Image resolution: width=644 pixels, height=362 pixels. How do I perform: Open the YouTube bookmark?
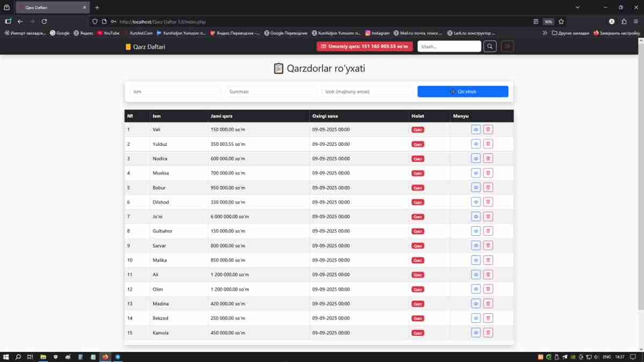108,33
